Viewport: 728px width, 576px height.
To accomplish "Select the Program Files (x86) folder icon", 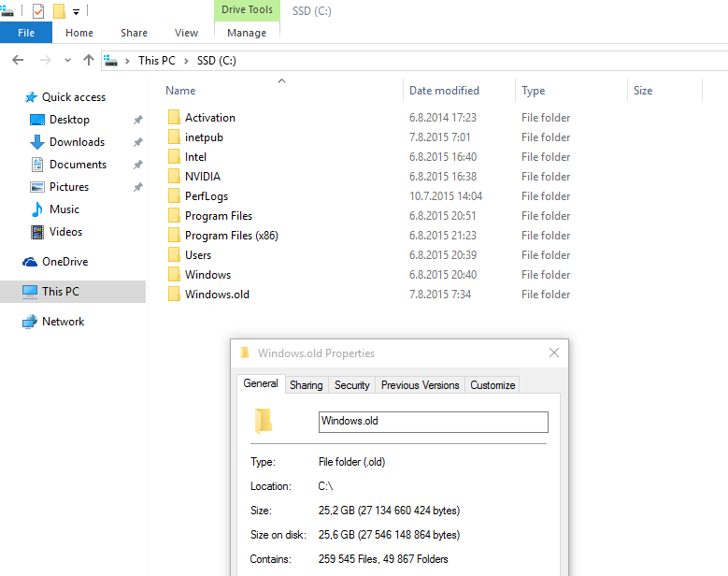I will point(174,235).
